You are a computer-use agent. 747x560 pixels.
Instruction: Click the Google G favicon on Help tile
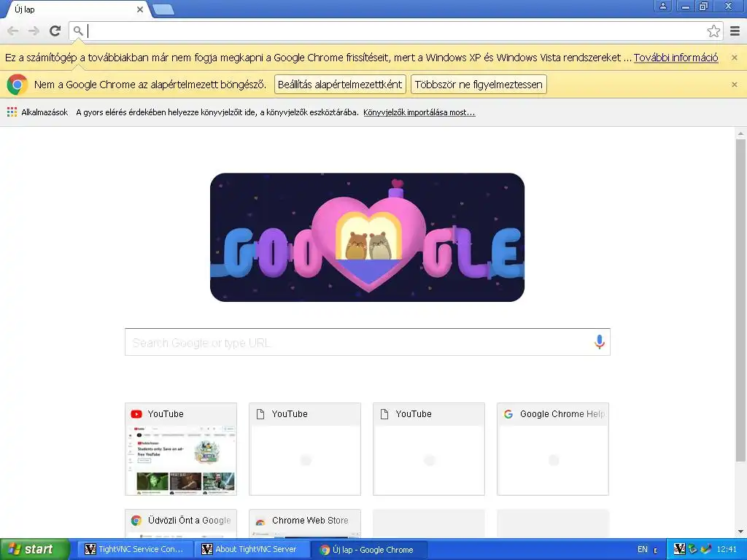point(508,414)
